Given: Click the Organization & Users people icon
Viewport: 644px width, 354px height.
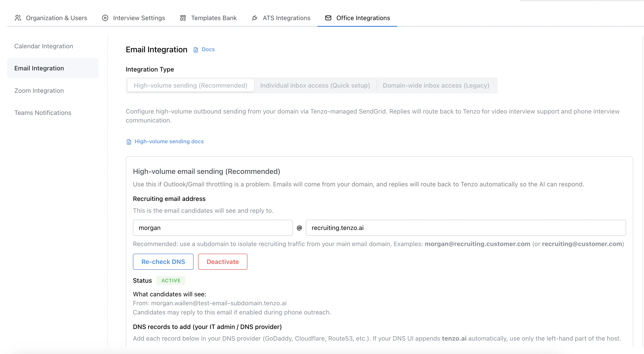Looking at the screenshot, I should pyautogui.click(x=18, y=18).
